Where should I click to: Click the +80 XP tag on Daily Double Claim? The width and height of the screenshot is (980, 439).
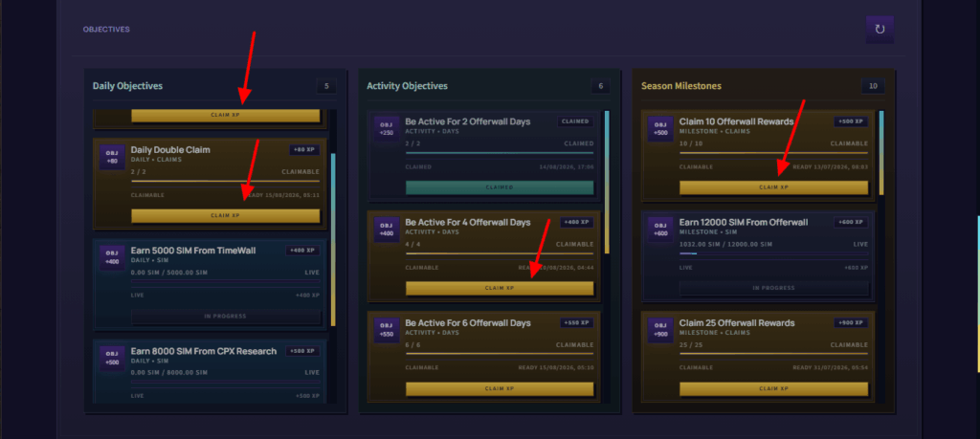coord(304,150)
